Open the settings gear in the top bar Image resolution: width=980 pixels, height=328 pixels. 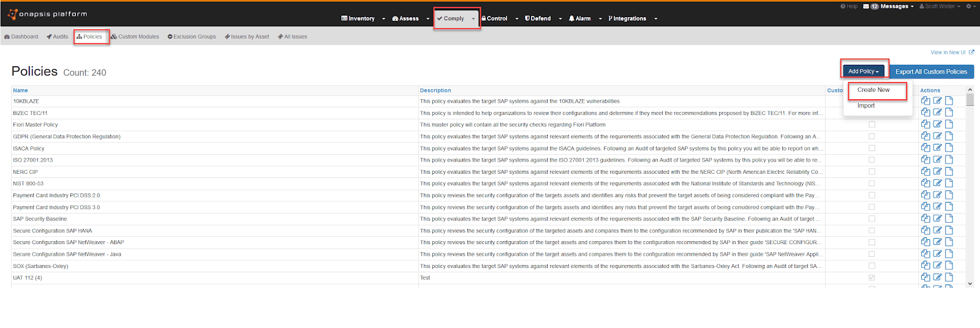tap(969, 6)
